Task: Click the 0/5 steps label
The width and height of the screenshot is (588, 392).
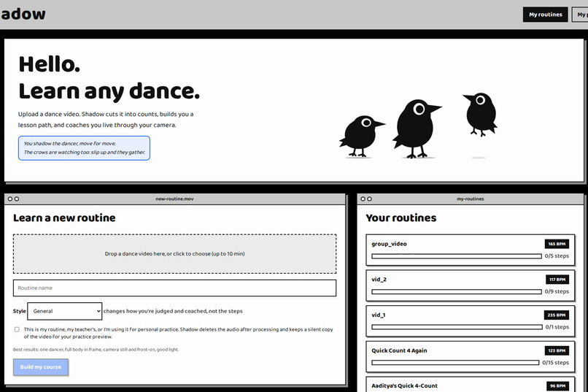Action: click(x=557, y=255)
